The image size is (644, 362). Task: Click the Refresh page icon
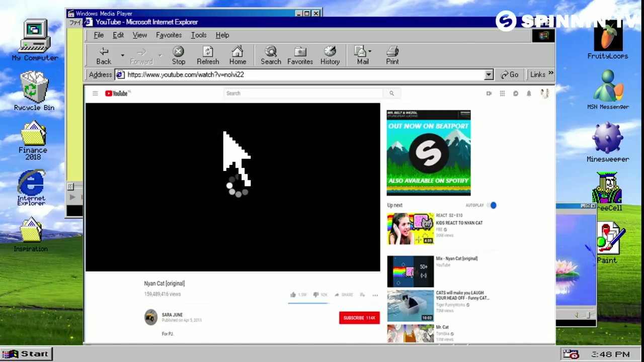point(208,55)
